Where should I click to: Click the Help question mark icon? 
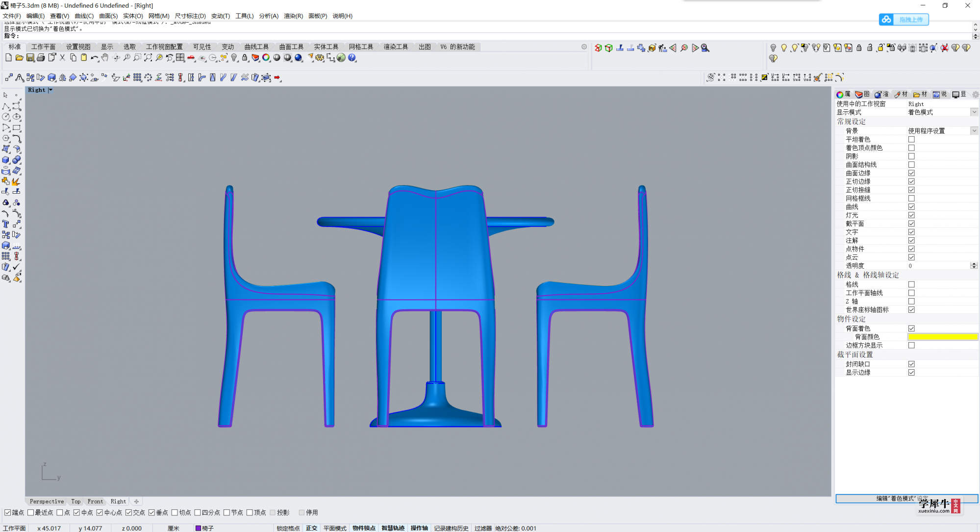point(352,58)
